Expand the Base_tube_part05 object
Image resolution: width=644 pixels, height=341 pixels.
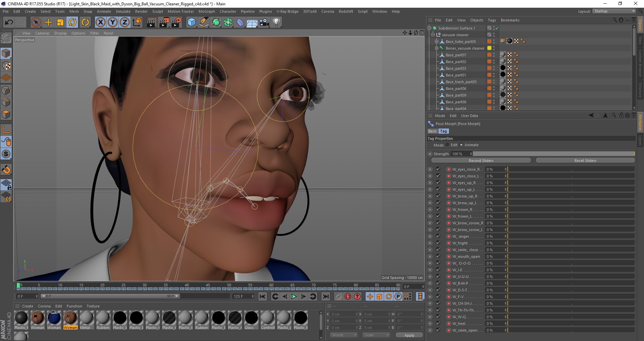(437, 42)
